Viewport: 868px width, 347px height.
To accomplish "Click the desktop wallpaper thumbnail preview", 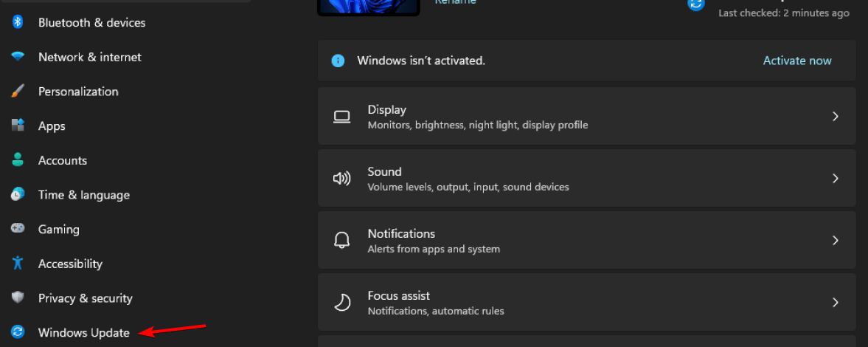I will pos(368,7).
